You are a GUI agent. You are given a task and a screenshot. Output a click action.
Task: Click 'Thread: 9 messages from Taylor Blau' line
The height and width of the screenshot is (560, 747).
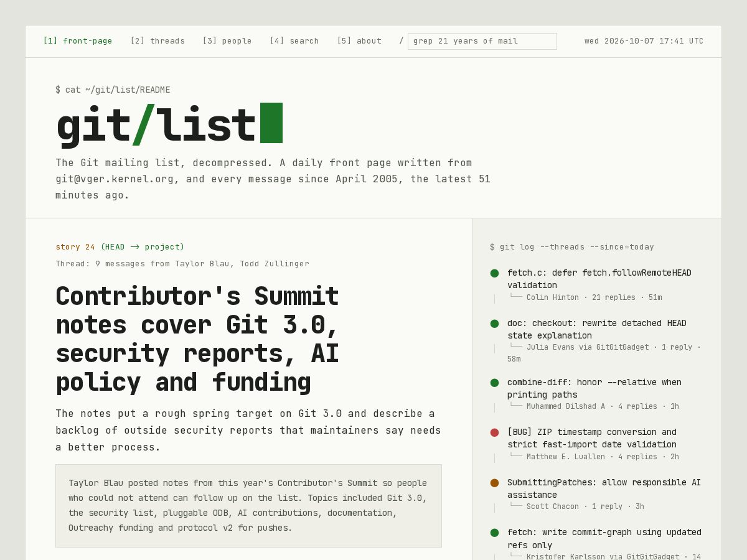tap(182, 264)
